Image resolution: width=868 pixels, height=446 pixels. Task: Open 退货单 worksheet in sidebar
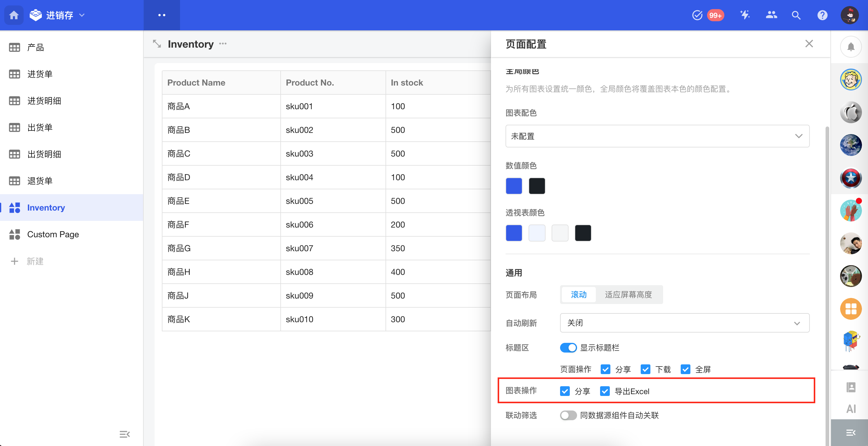coord(72,181)
